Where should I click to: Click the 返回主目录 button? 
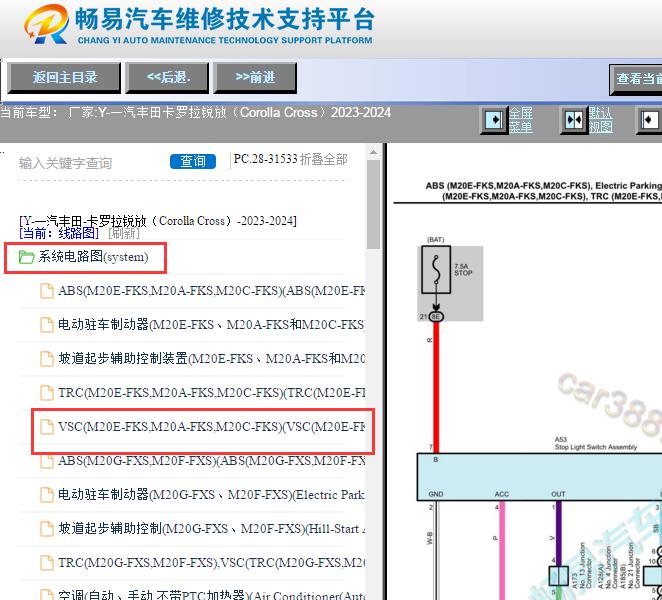point(64,78)
